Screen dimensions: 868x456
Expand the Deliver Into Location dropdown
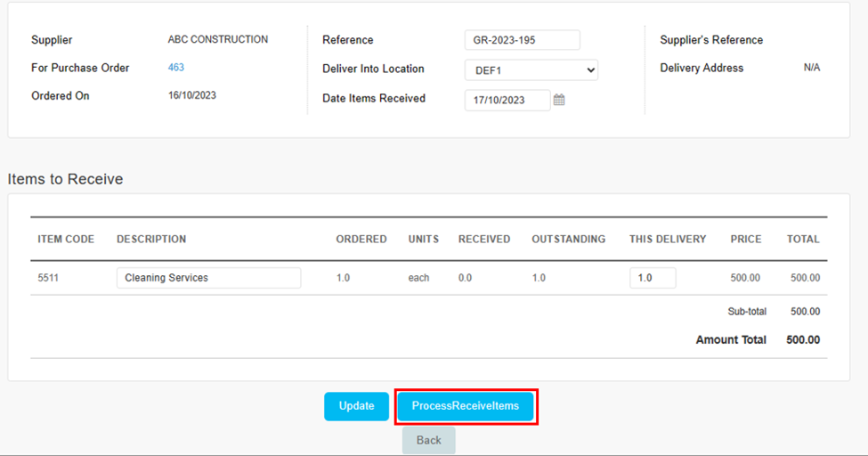(x=531, y=70)
